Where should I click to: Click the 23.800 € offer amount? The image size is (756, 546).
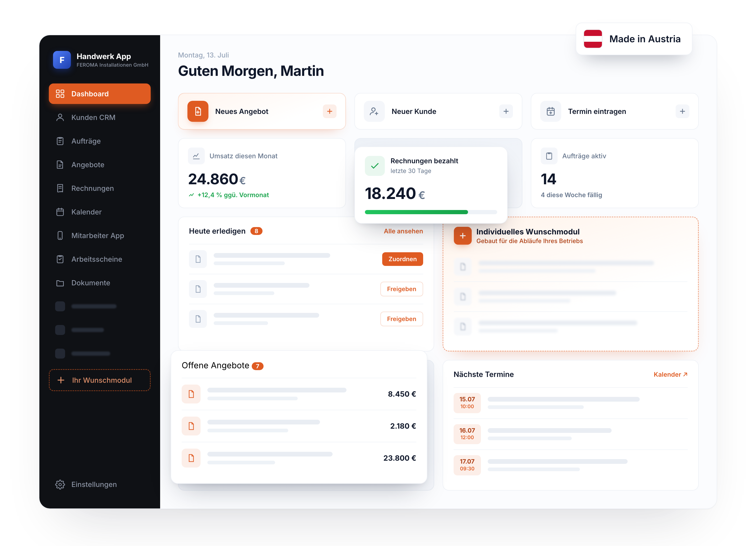coord(399,458)
